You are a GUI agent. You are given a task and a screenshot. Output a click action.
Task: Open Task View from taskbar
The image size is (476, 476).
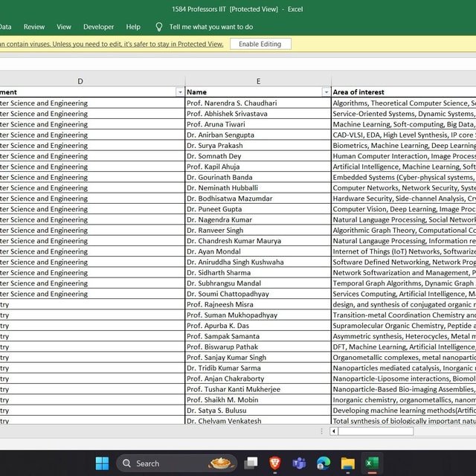[251, 463]
